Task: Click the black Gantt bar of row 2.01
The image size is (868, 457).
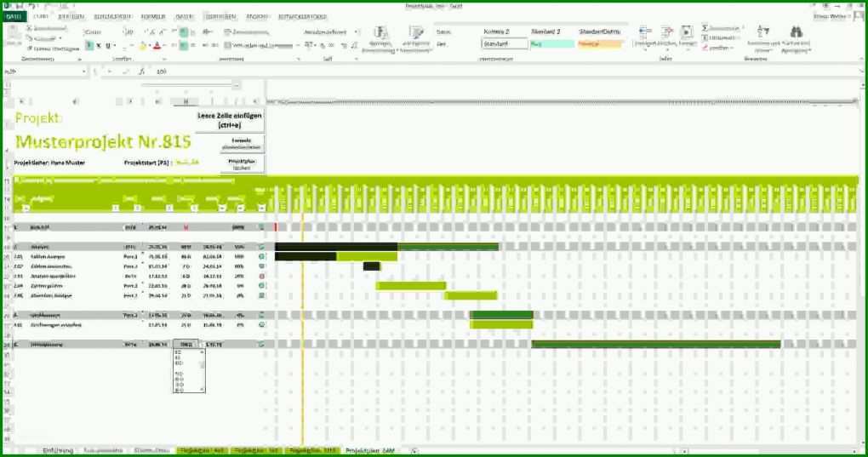Action: click(306, 257)
